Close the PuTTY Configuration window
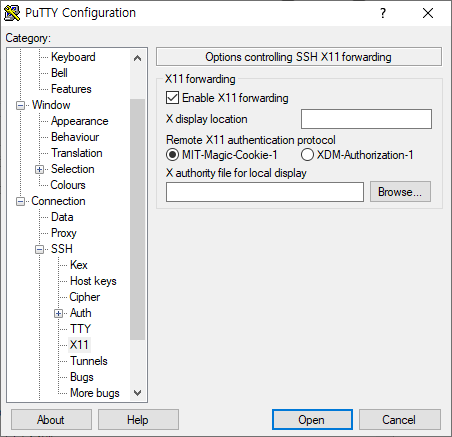452x437 pixels. tap(428, 13)
